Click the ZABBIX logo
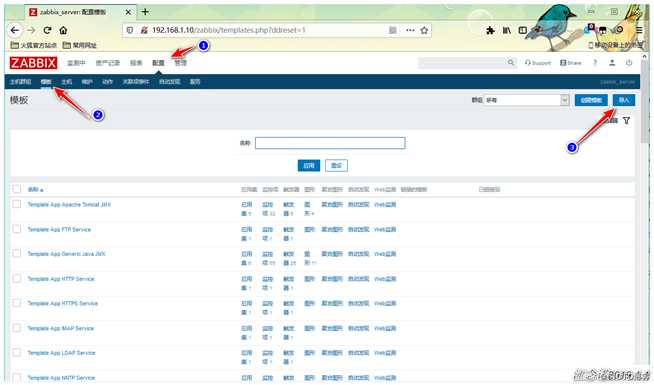The image size is (654, 385). tap(33, 63)
